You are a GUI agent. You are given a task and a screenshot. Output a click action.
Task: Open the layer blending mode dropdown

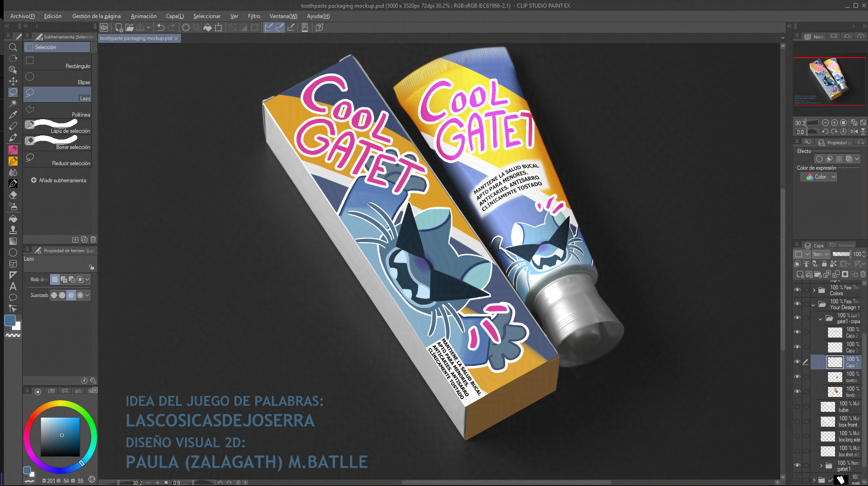click(x=821, y=254)
